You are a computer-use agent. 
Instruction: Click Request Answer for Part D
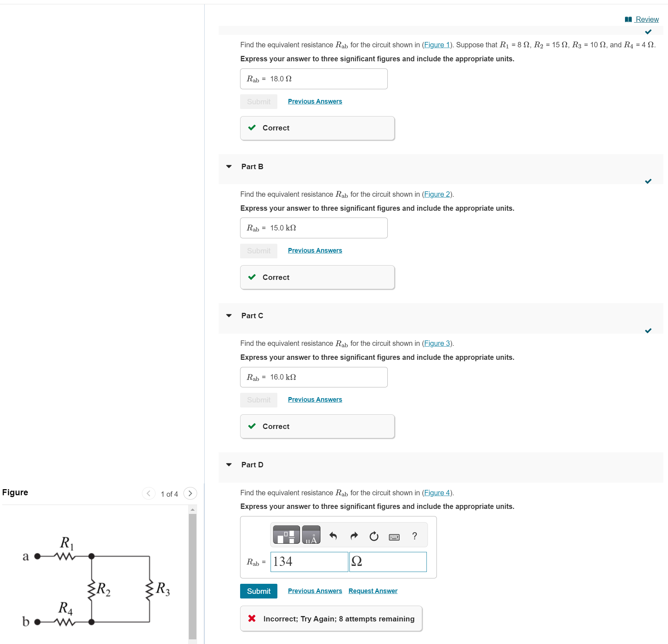(372, 591)
